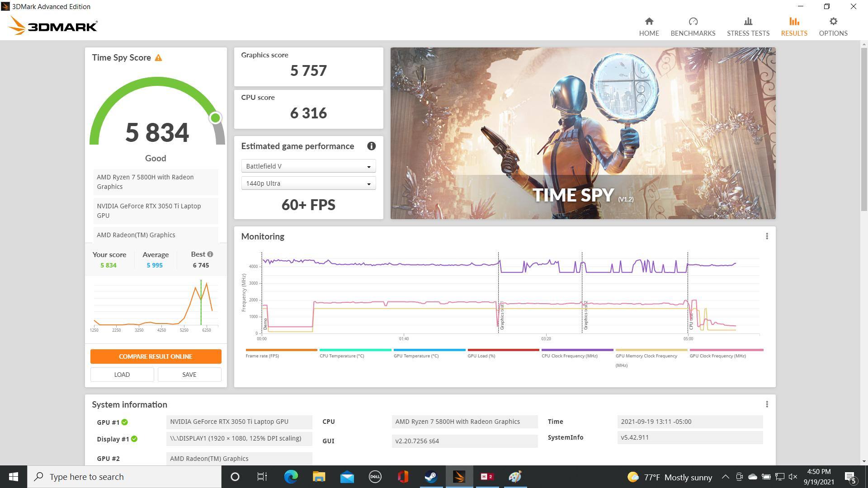Click the Save button
Screen dimensions: 868x488
pos(189,375)
